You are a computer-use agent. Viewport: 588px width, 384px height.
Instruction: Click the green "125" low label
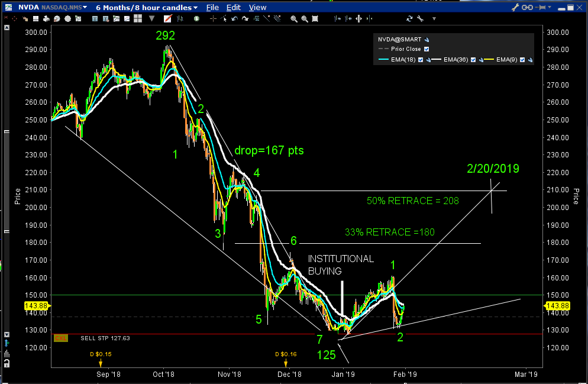click(x=327, y=355)
